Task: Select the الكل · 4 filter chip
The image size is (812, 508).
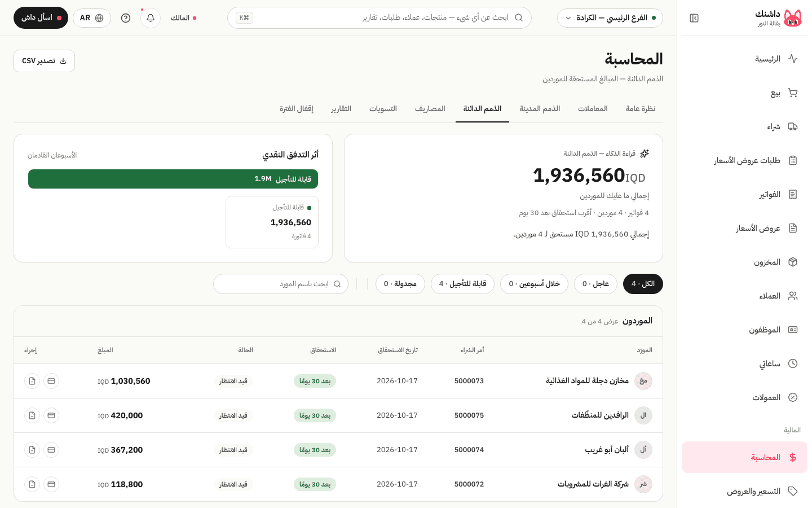Action: 643,284
